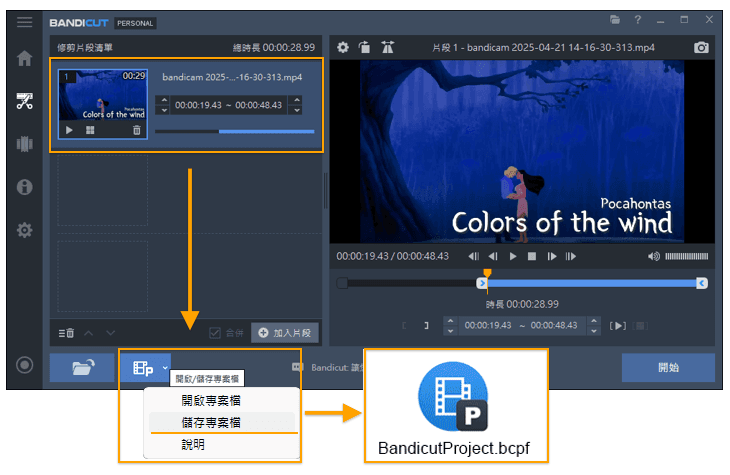This screenshot has height=475, width=730.
Task: Step forward one frame
Action: 552,256
